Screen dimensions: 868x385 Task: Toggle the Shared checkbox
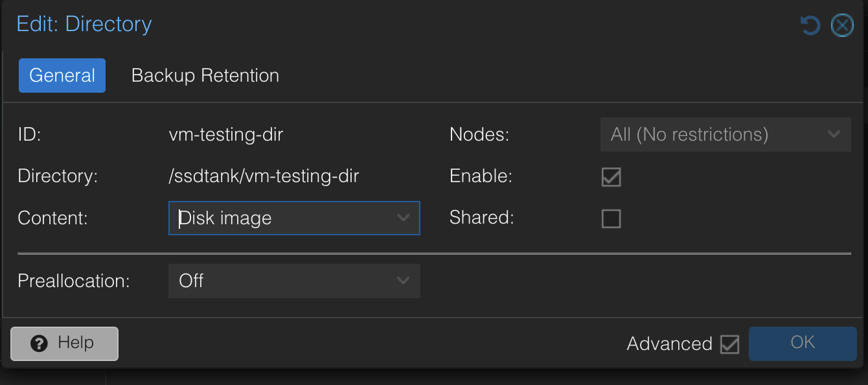pos(611,218)
